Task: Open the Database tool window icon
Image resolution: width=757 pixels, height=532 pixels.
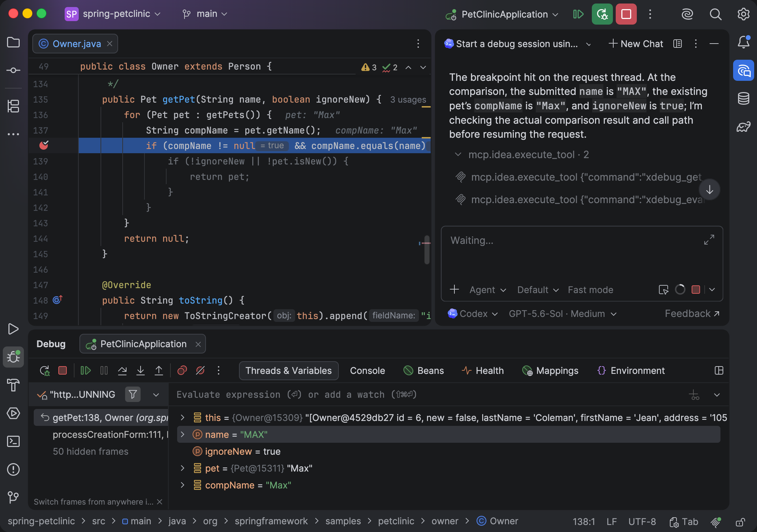Action: tap(743, 99)
